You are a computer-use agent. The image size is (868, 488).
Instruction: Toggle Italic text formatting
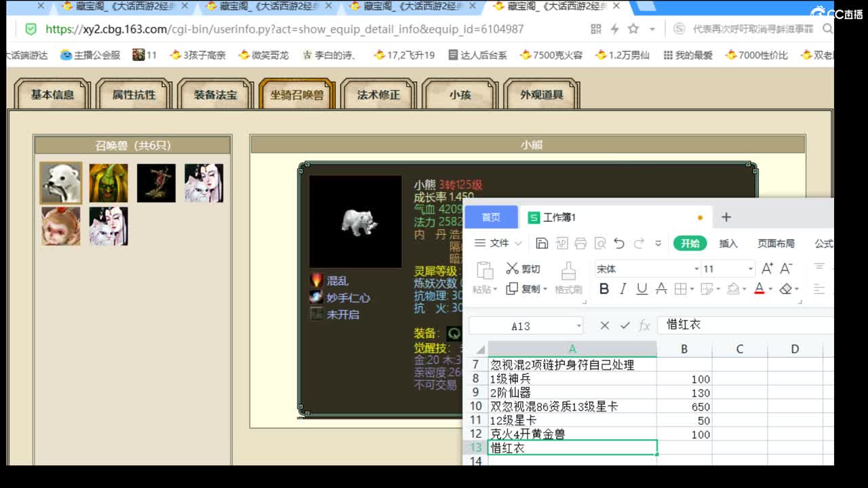click(623, 289)
